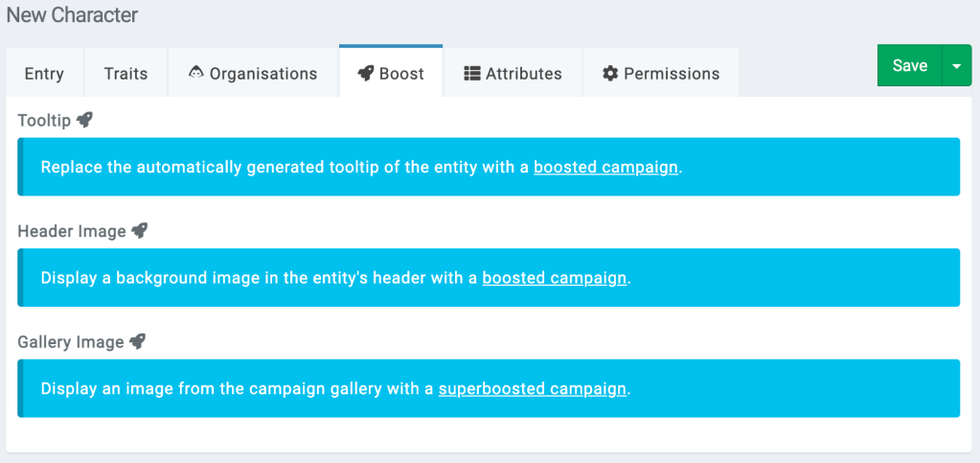Click the Header Image info banner text
Viewport: 980px width, 463px height.
259,278
